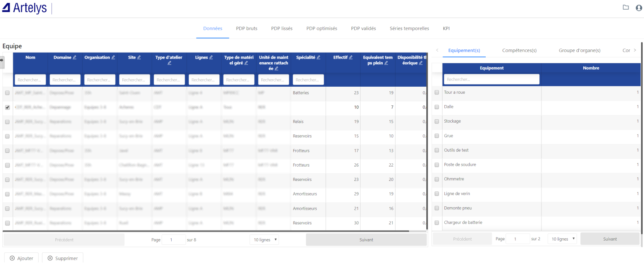Click the Demonte pneu row

coord(536,208)
